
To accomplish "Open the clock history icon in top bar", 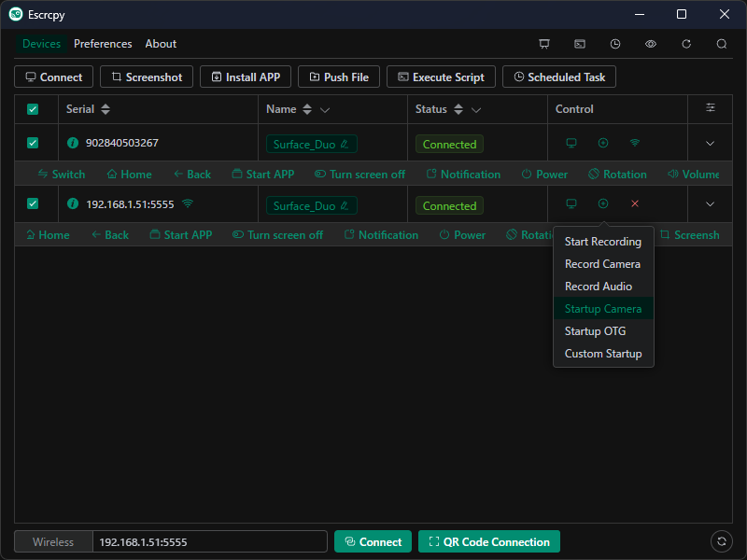I will [x=615, y=44].
